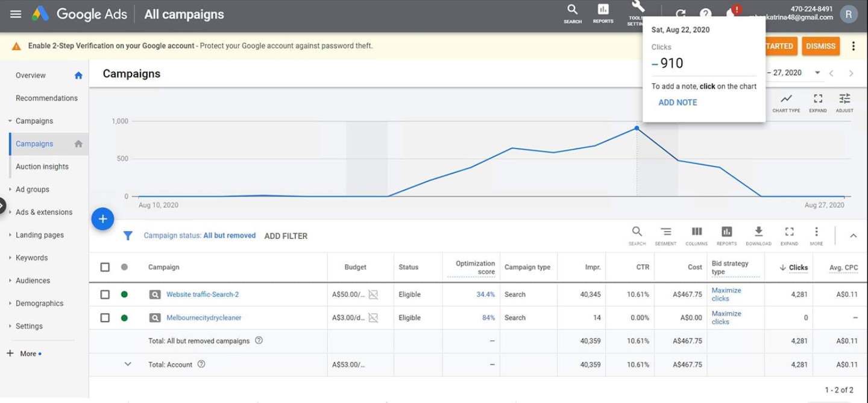The width and height of the screenshot is (868, 403).
Task: Go to Recommendations in the sidebar
Action: coord(46,98)
